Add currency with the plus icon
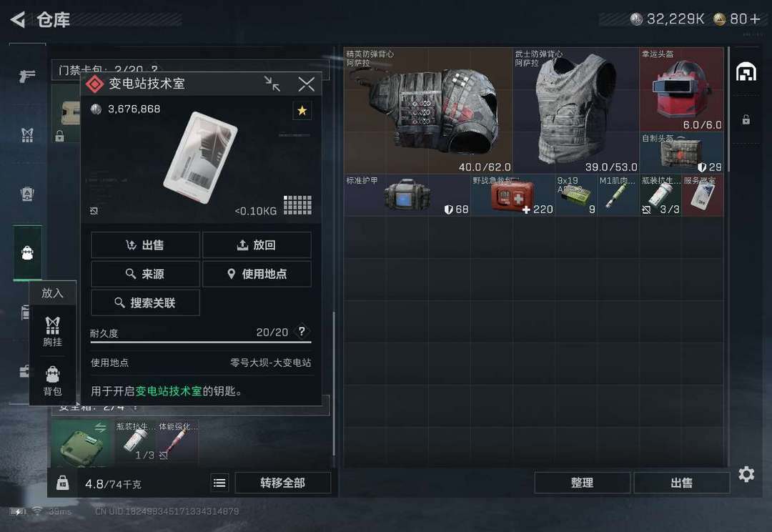772x532 pixels. 756,19
